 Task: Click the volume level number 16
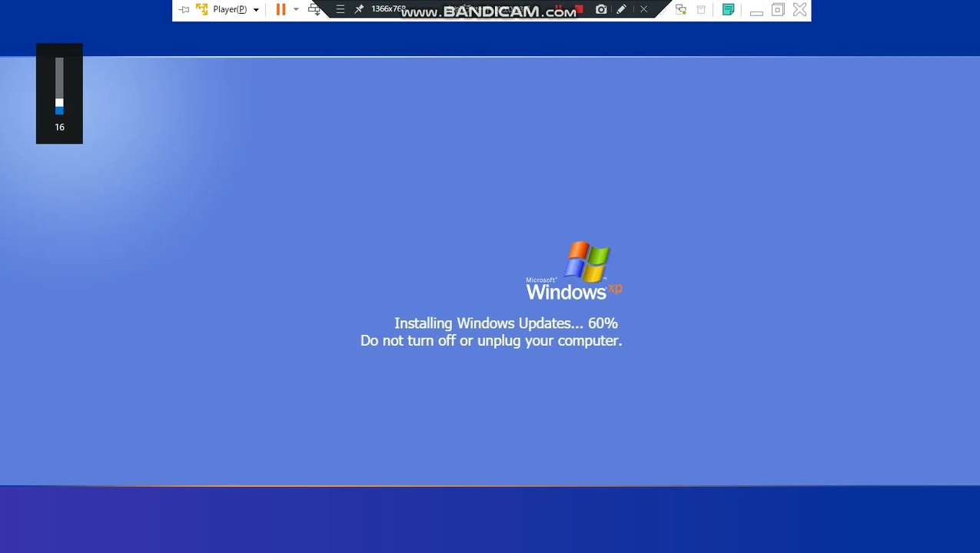click(x=59, y=127)
